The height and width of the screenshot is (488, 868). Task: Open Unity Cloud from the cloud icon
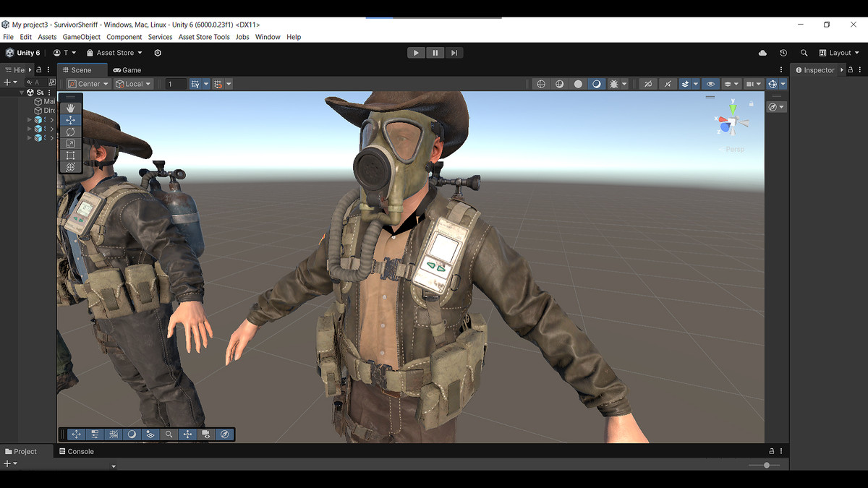pyautogui.click(x=762, y=53)
